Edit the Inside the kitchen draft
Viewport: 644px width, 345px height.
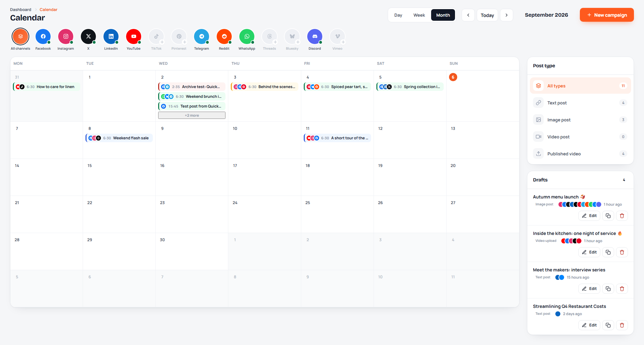tap(589, 252)
